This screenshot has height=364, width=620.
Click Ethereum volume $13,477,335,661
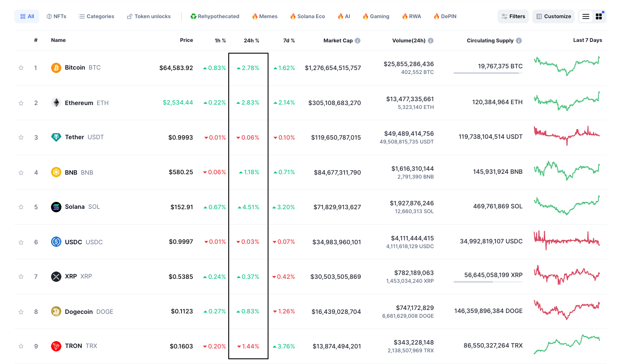click(410, 99)
